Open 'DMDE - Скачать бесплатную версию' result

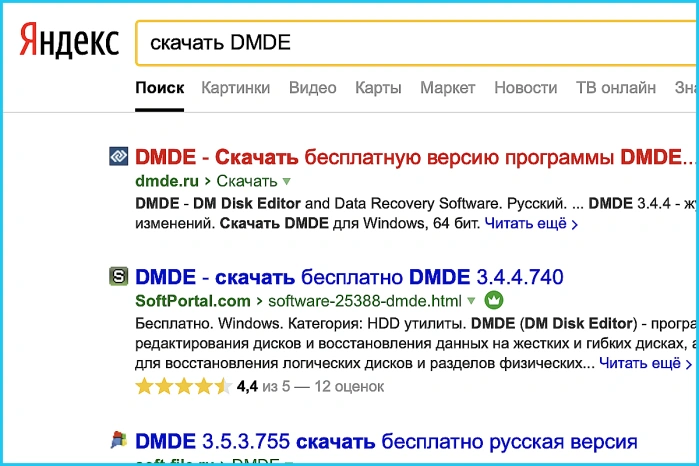[415, 157]
